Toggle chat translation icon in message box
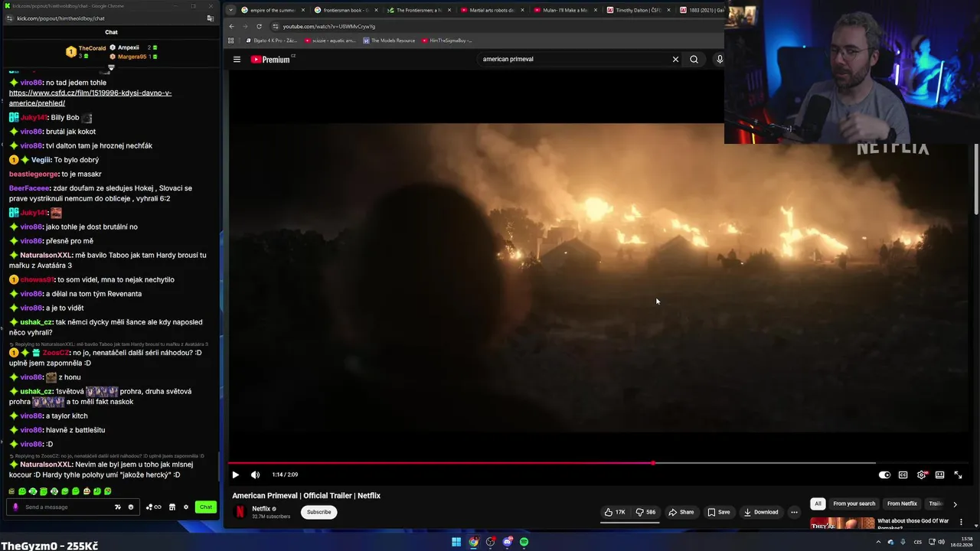980x551 pixels. point(117,507)
